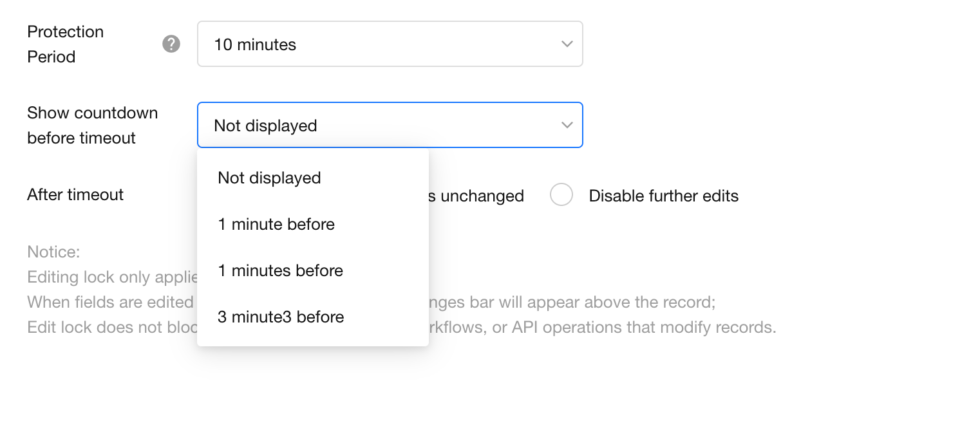Click the "Notice:" heading text
Screen dimensions: 980x439
(x=53, y=252)
